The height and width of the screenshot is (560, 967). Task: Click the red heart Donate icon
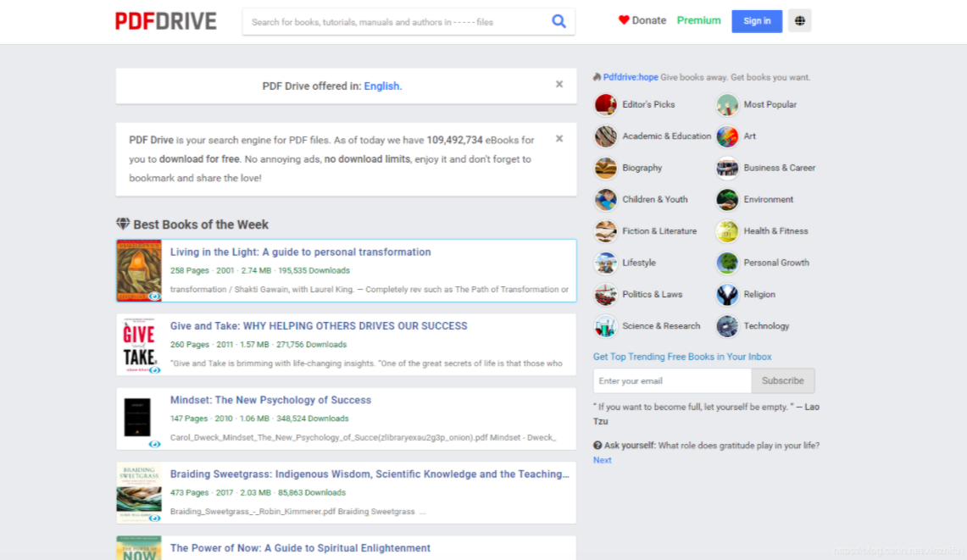624,20
